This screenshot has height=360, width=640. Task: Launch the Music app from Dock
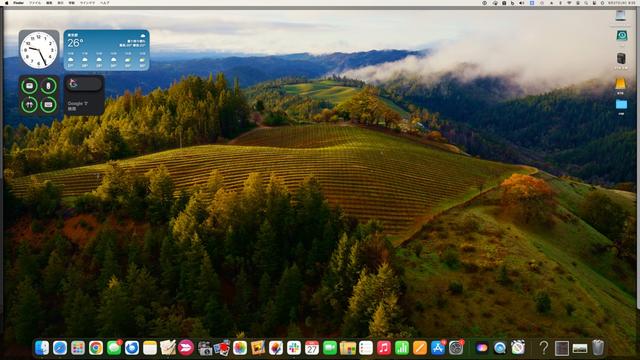[x=384, y=348]
